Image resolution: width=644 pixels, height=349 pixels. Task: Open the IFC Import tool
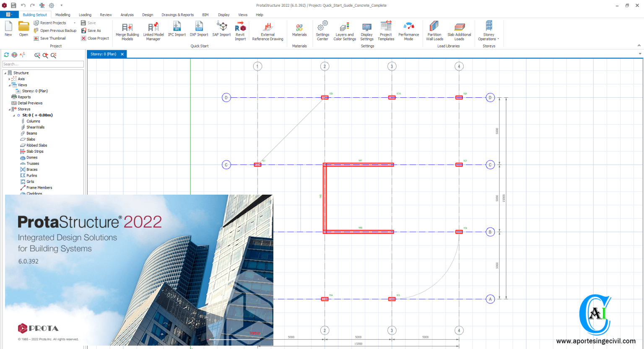(x=177, y=30)
